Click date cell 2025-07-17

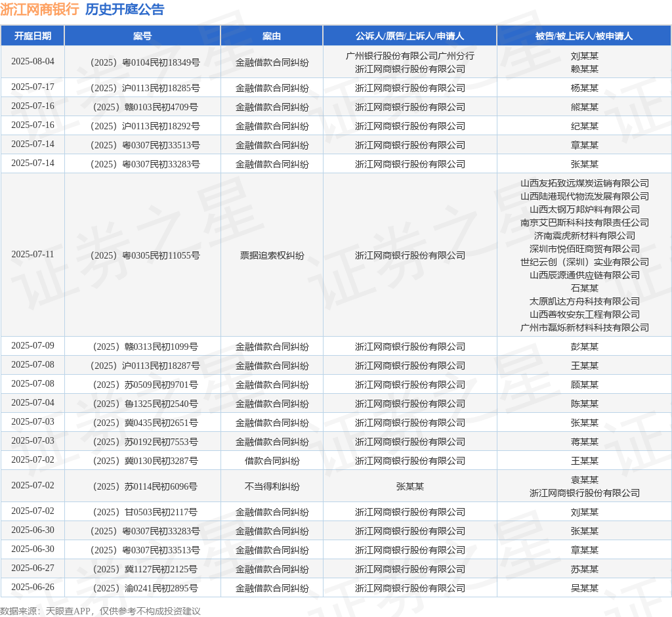33,87
